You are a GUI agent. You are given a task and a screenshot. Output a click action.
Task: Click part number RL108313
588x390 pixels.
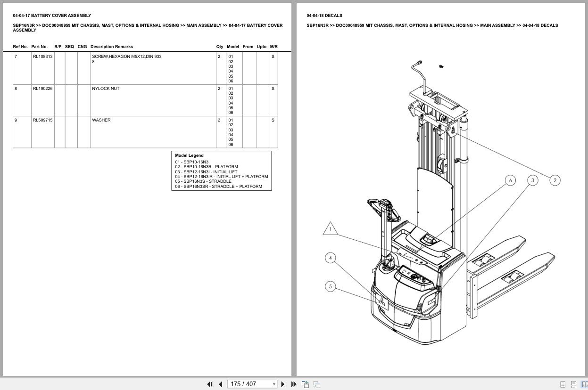tap(42, 57)
